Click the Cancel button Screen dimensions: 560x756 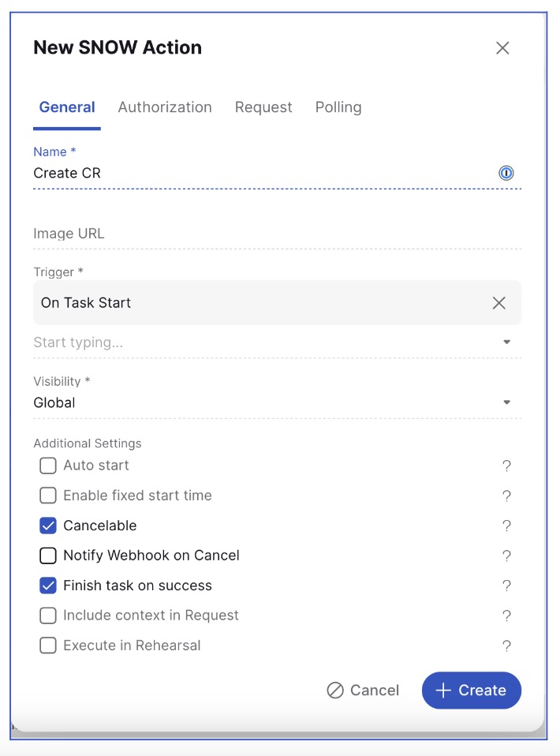(363, 690)
